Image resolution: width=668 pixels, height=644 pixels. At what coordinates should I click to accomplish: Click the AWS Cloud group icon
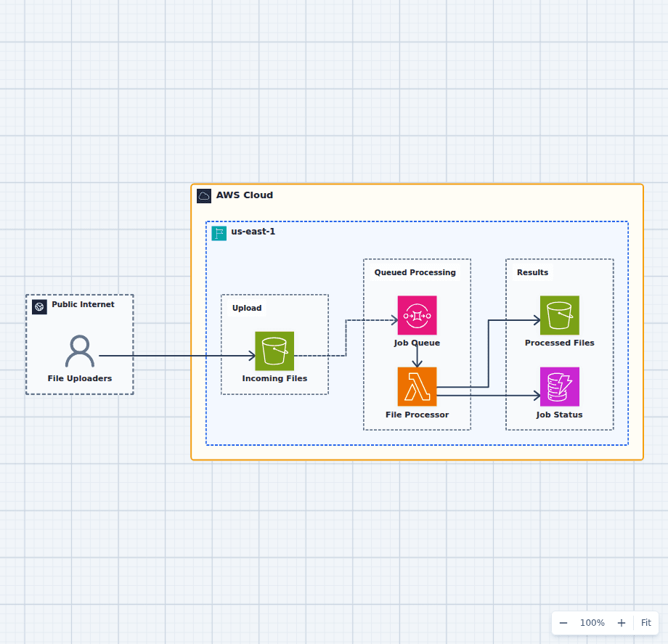(204, 196)
